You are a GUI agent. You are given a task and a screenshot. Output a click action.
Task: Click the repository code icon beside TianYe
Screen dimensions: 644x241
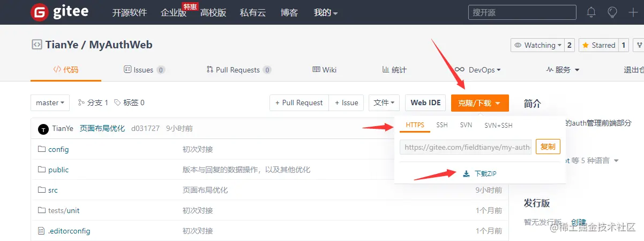36,45
